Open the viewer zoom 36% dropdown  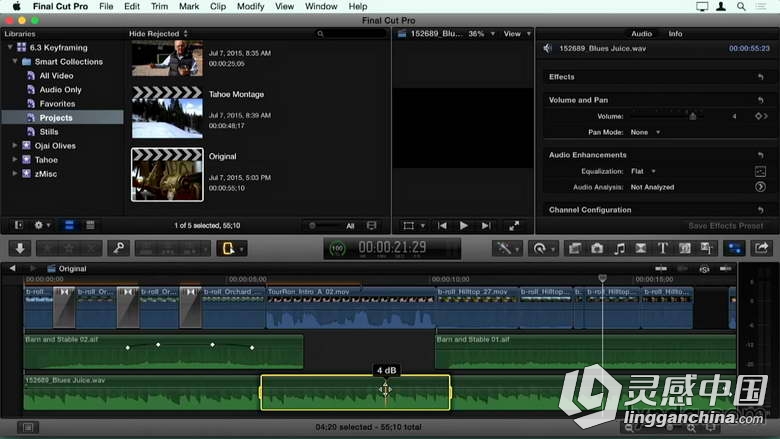click(481, 34)
